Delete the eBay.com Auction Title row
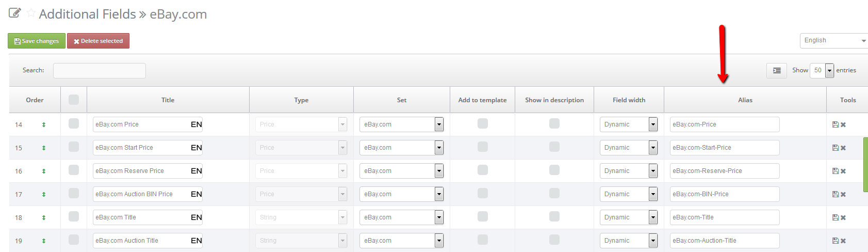 (843, 241)
